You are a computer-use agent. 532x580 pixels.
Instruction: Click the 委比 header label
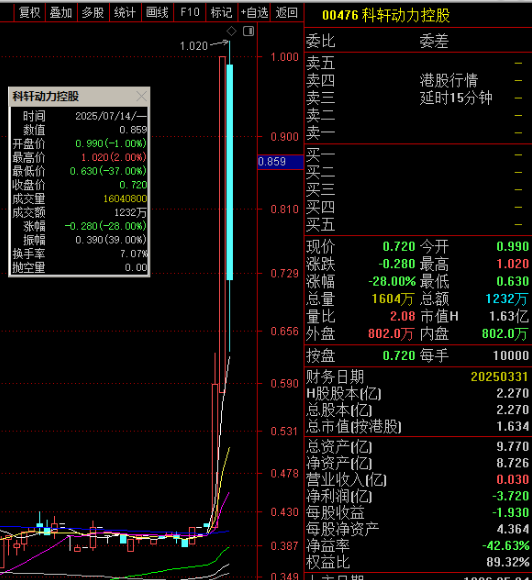point(321,41)
